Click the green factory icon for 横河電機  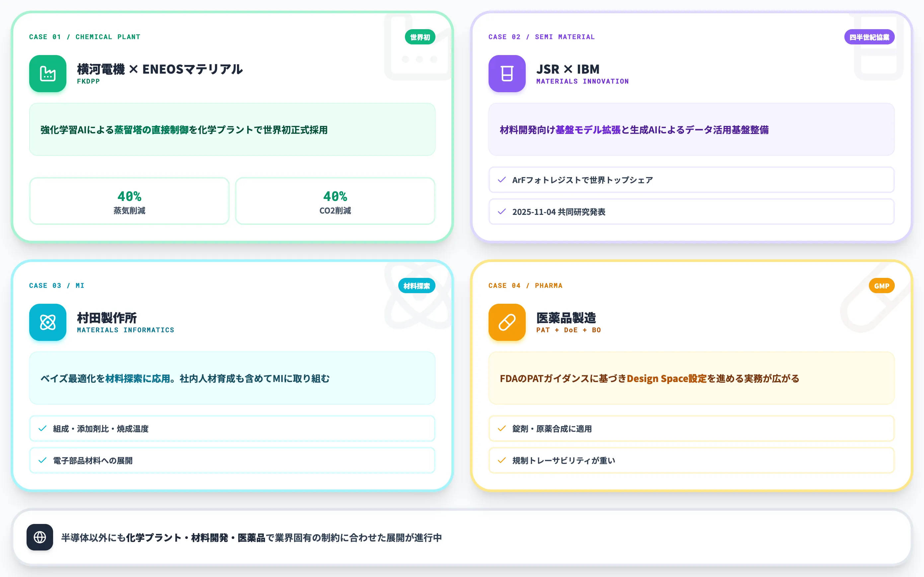pyautogui.click(x=48, y=74)
